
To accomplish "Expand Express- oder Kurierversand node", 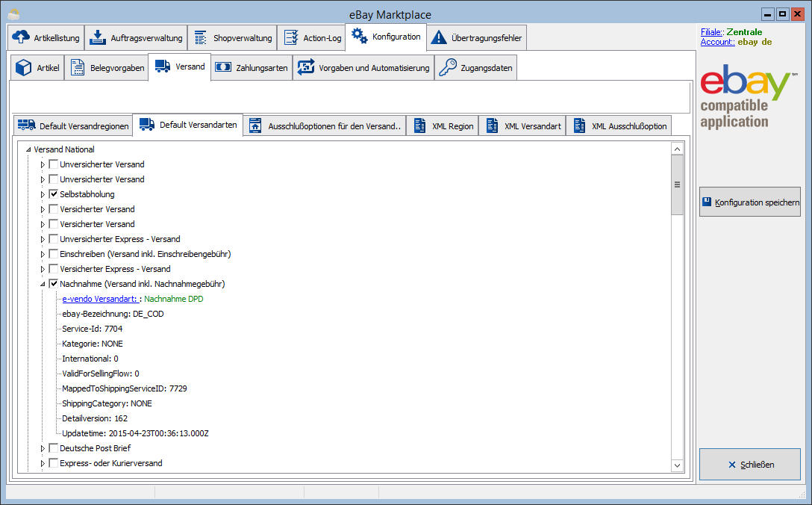I will (x=43, y=463).
